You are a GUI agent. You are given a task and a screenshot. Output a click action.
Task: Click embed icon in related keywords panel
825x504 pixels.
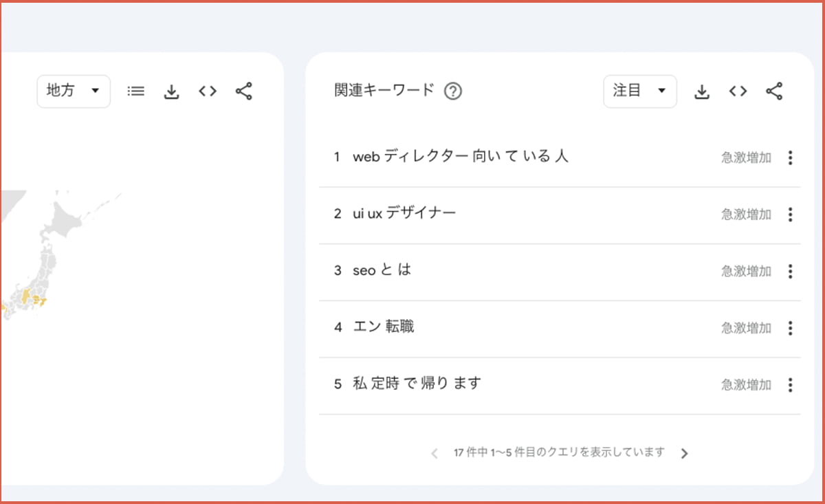click(x=738, y=91)
